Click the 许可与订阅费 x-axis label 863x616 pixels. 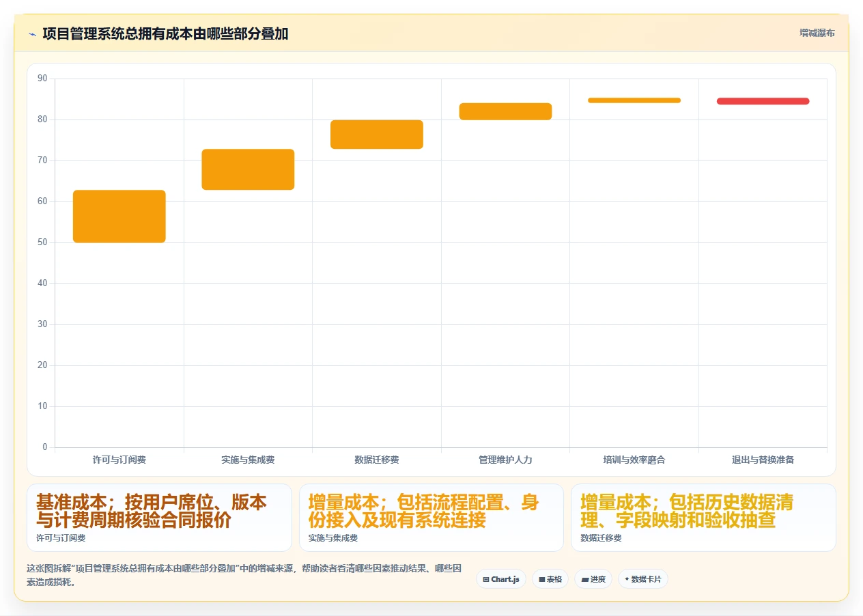pos(119,460)
